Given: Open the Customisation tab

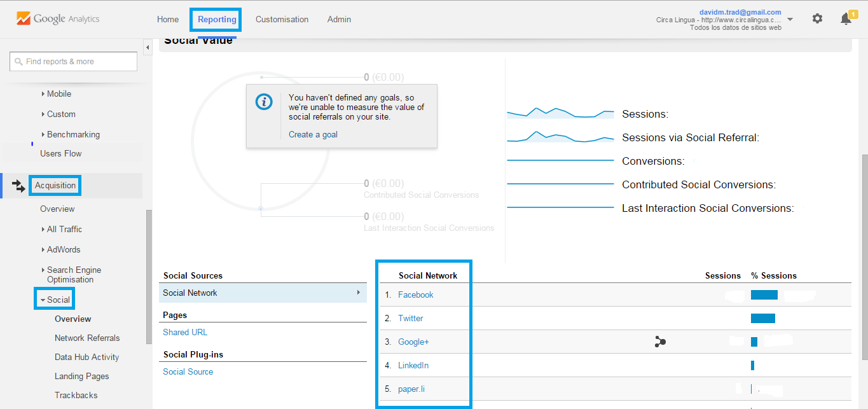Looking at the screenshot, I should click(282, 19).
